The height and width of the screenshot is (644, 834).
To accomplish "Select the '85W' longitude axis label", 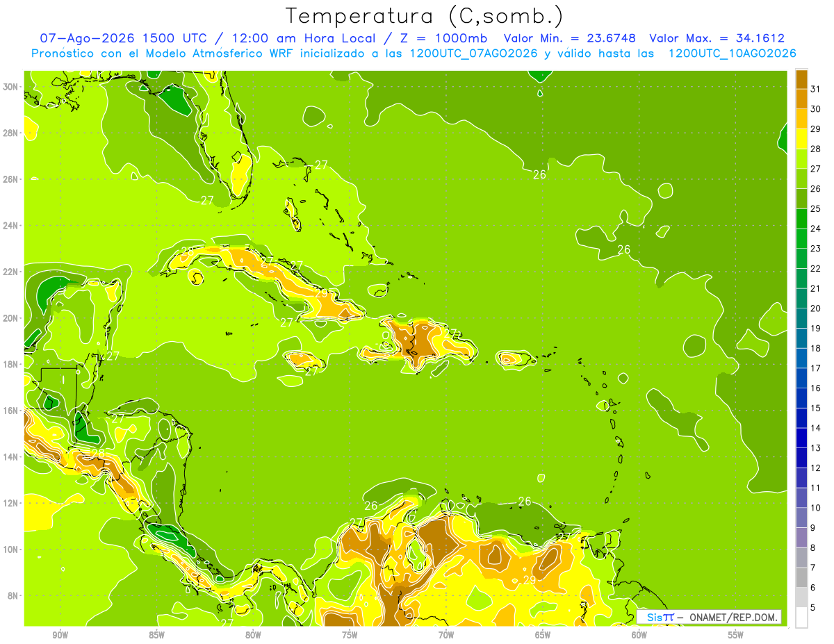I will [x=156, y=636].
